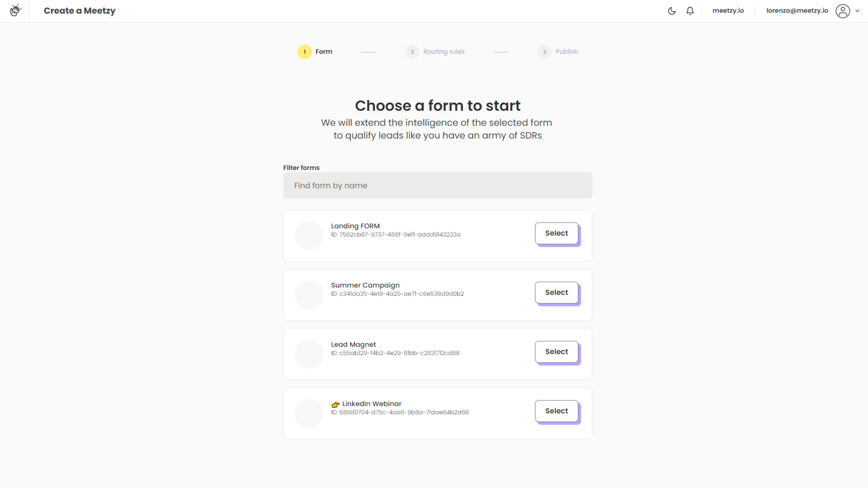This screenshot has height=488, width=868.
Task: Click the Find form by name field
Action: click(x=438, y=185)
